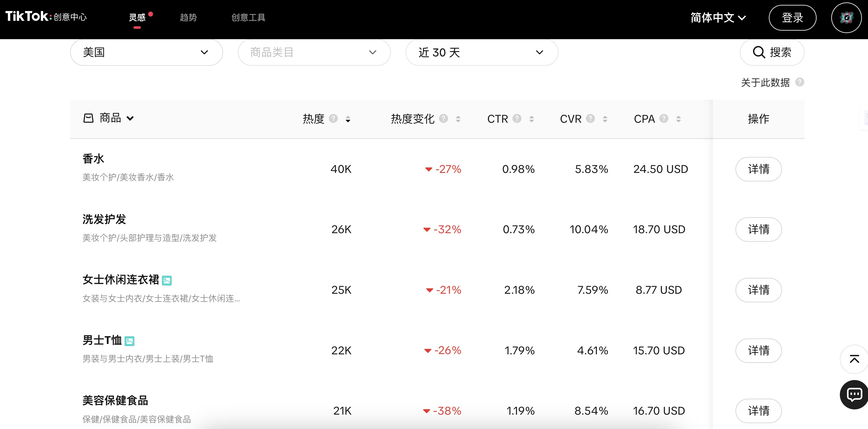868x429 pixels.
Task: Click the 登录 button
Action: click(x=792, y=17)
